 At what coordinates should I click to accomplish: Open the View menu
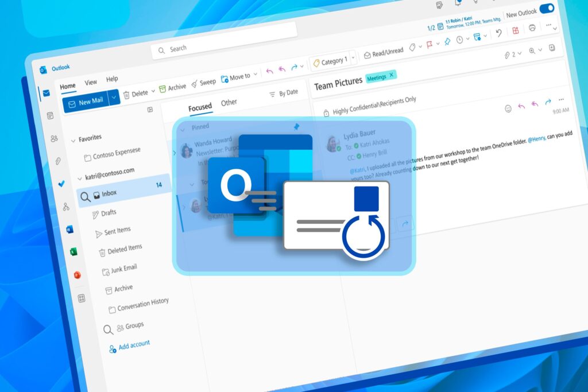tap(90, 81)
